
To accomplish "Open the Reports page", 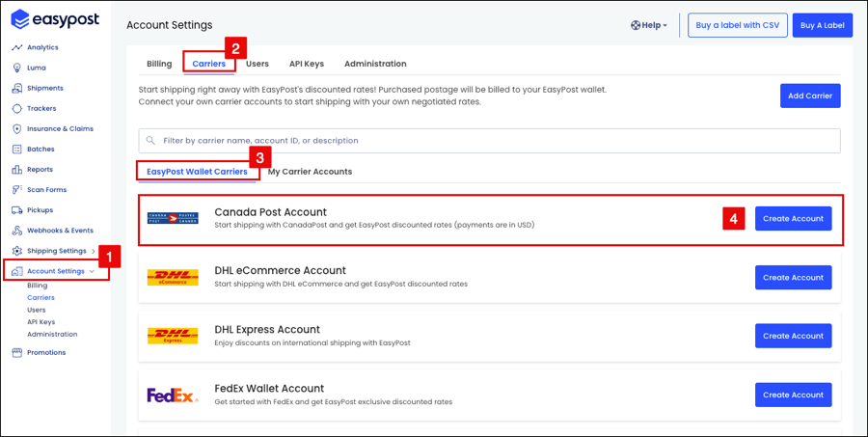I will point(40,170).
